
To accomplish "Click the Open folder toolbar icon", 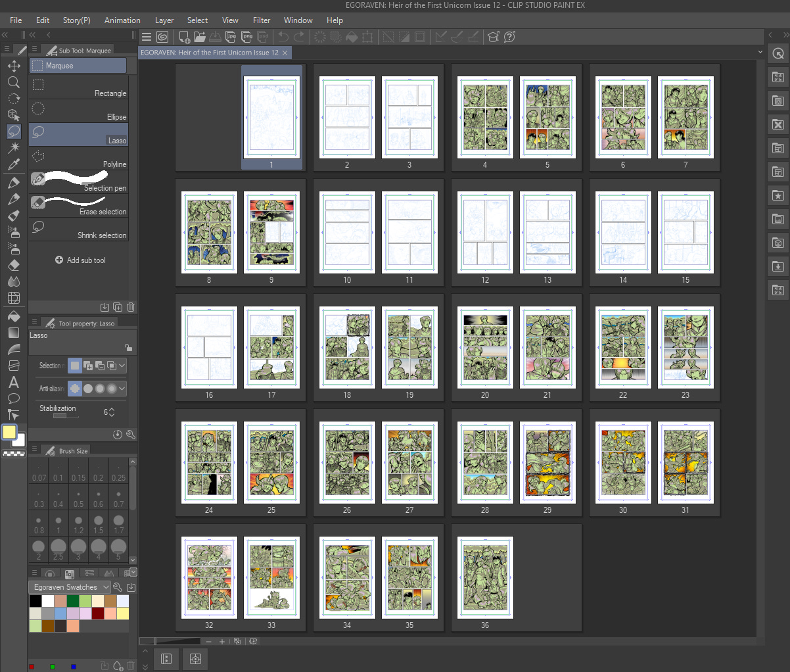I will pos(200,37).
